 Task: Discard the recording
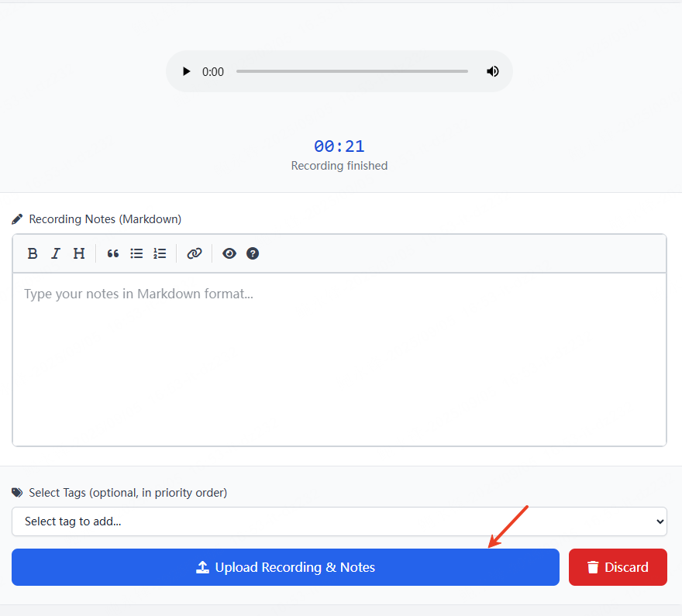click(x=618, y=567)
